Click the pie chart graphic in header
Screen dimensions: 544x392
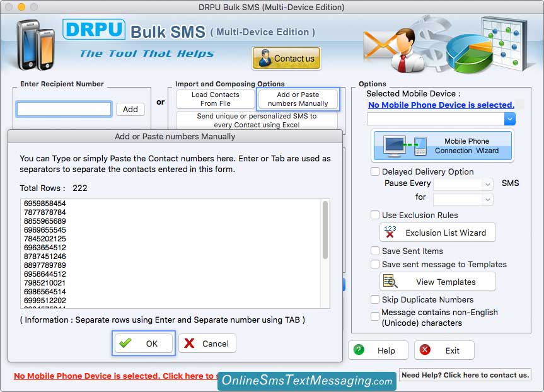click(469, 54)
